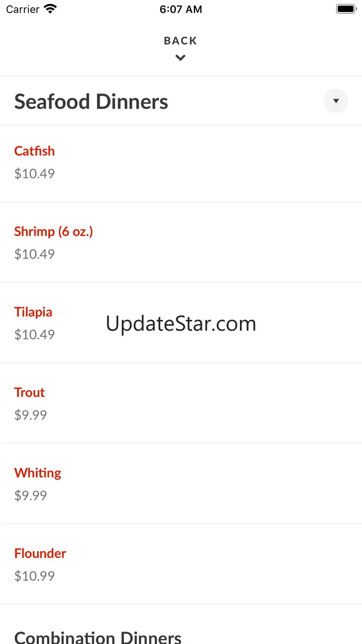Select the Tilapia dinner item
Screen dimensions: 362x644
[33, 312]
